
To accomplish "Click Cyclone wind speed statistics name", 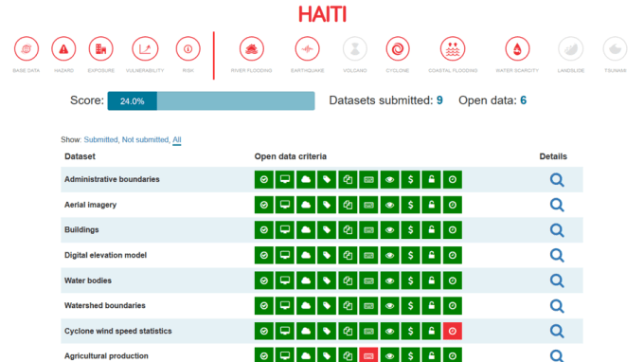I will point(117,331).
